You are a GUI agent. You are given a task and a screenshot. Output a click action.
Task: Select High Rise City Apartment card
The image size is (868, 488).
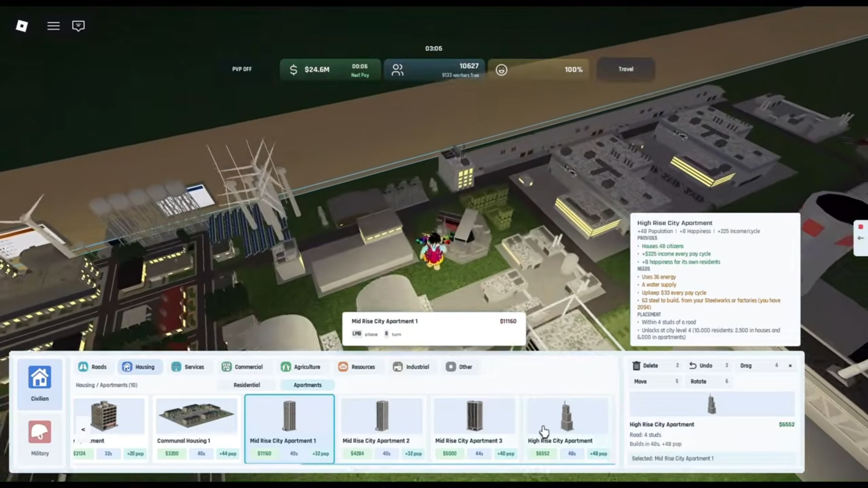(x=567, y=429)
